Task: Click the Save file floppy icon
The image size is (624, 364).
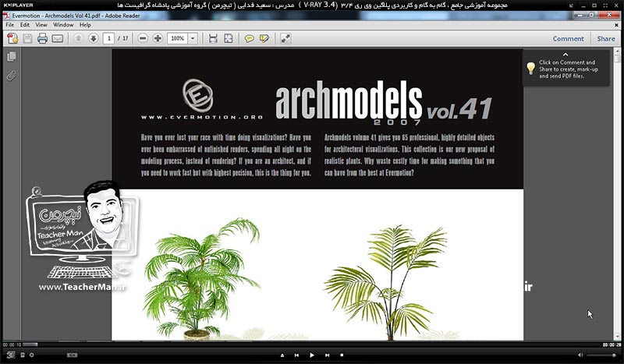Action: 27,38
